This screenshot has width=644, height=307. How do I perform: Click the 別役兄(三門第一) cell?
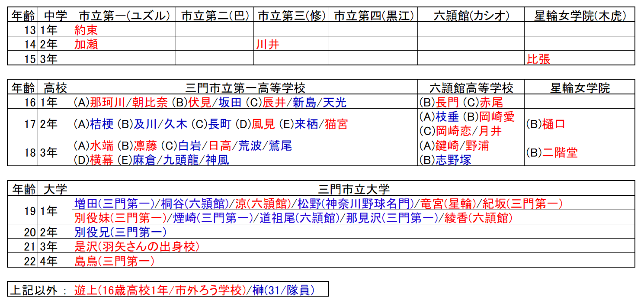(x=353, y=232)
